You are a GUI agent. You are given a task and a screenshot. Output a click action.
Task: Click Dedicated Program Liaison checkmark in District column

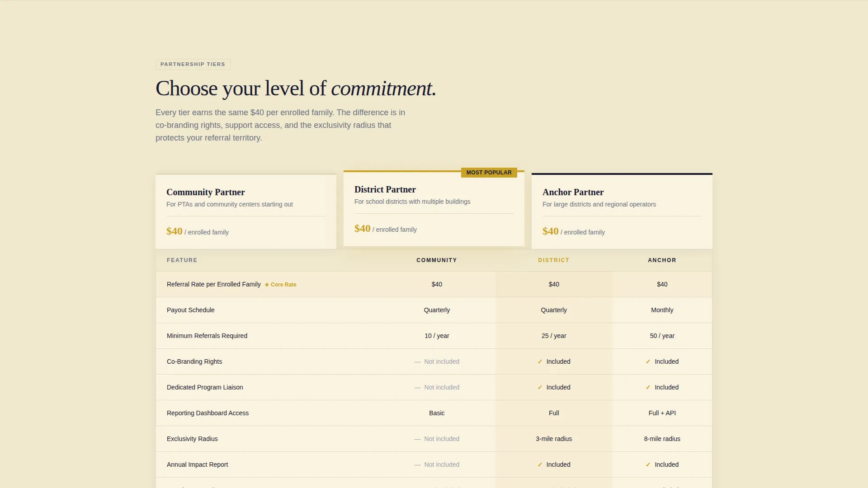click(540, 387)
